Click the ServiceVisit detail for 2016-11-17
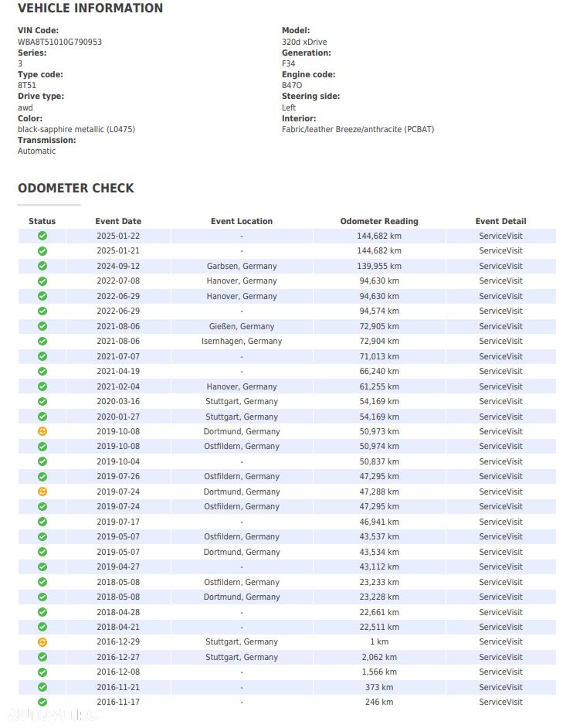Screen dimensions: 573x728 [x=500, y=702]
